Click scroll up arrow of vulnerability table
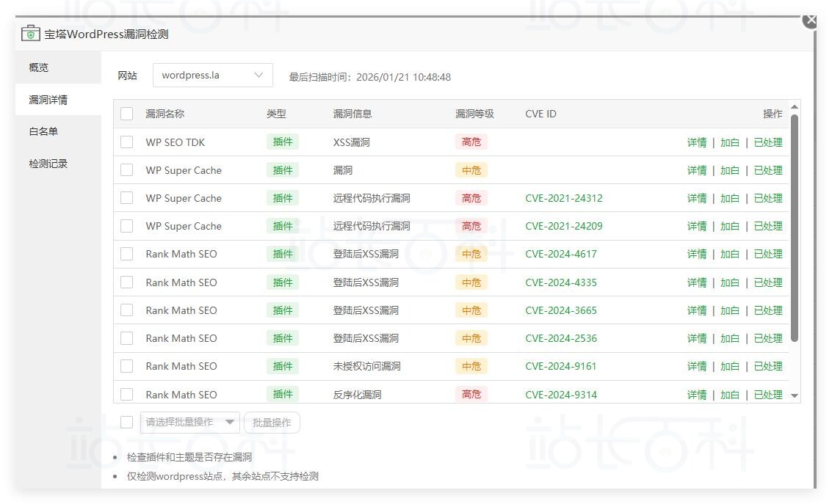The width and height of the screenshot is (832, 504). pos(795,107)
